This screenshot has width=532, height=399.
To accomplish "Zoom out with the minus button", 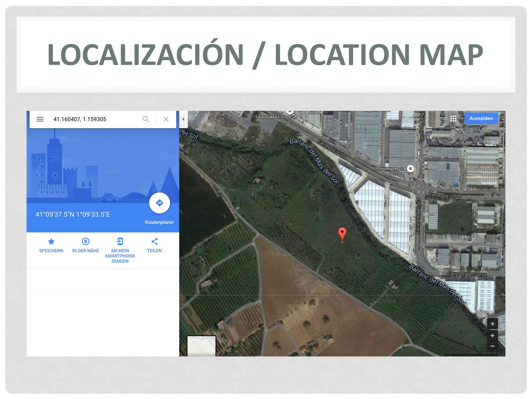I will [492, 346].
